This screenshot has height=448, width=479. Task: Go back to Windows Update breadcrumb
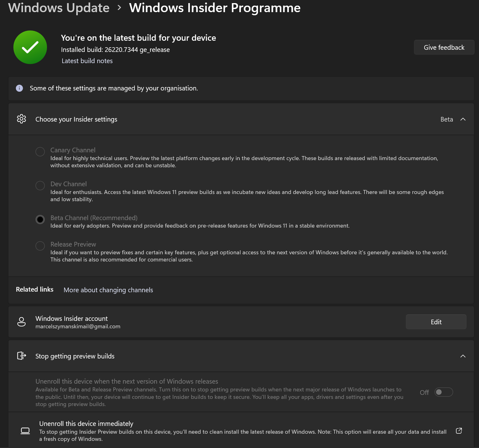pos(59,8)
